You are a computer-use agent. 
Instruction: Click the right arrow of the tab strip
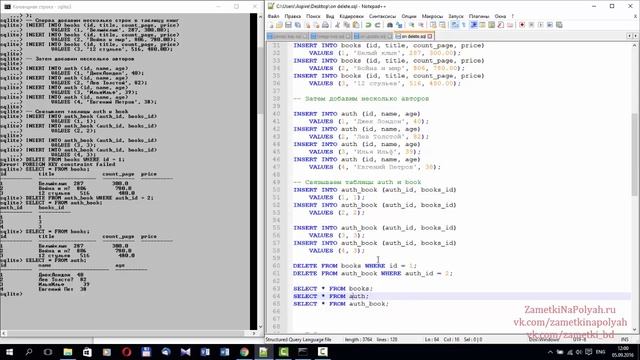[635, 36]
